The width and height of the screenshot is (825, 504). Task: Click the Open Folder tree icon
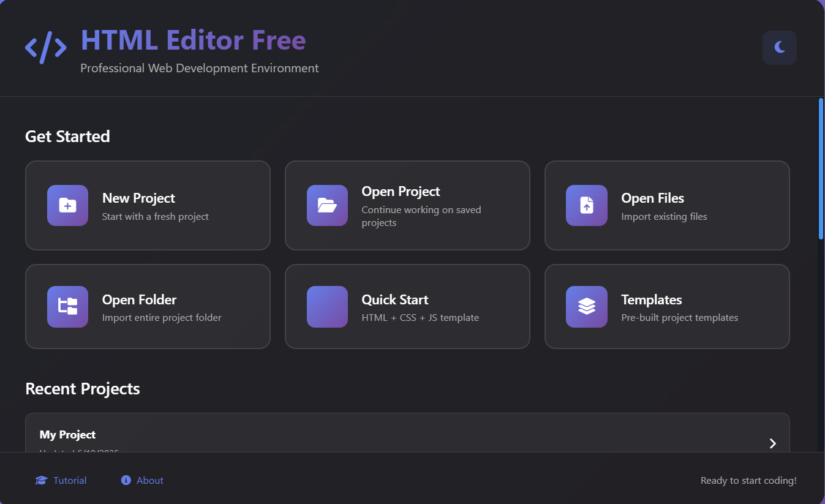[67, 306]
